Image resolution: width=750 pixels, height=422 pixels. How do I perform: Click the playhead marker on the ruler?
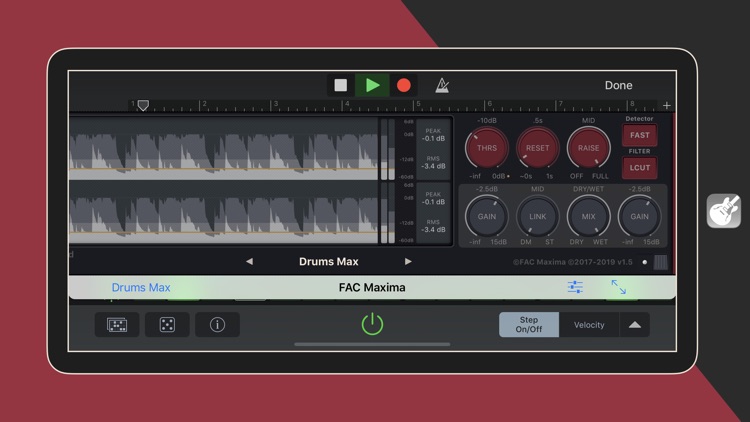tap(143, 105)
